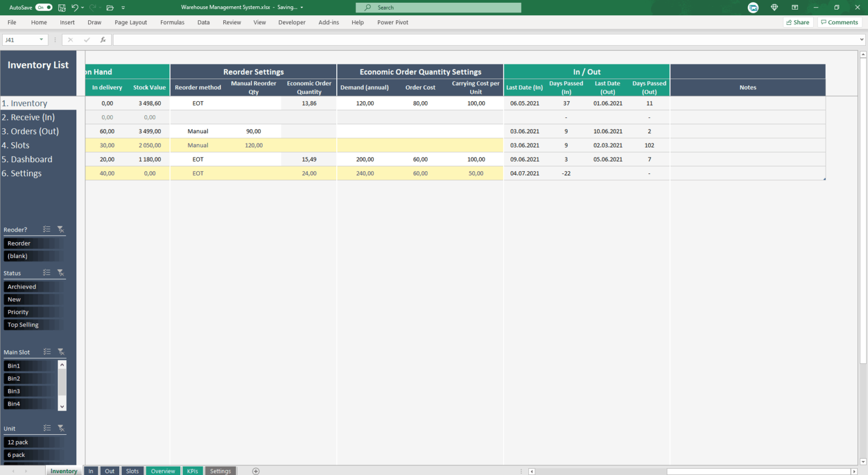Clear the filter on the Main Slot slicer
868x475 pixels.
61,351
